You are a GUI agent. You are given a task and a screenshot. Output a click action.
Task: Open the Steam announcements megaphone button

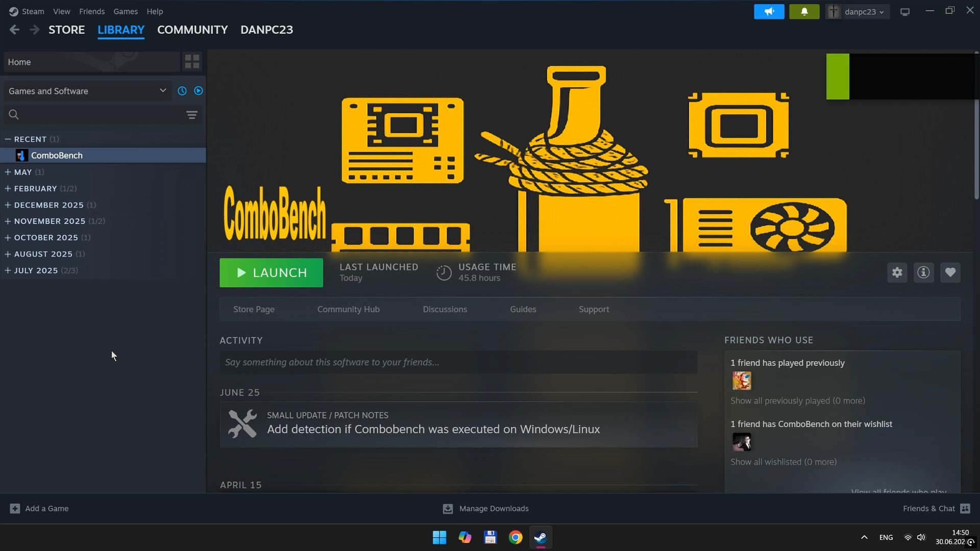[x=769, y=11]
